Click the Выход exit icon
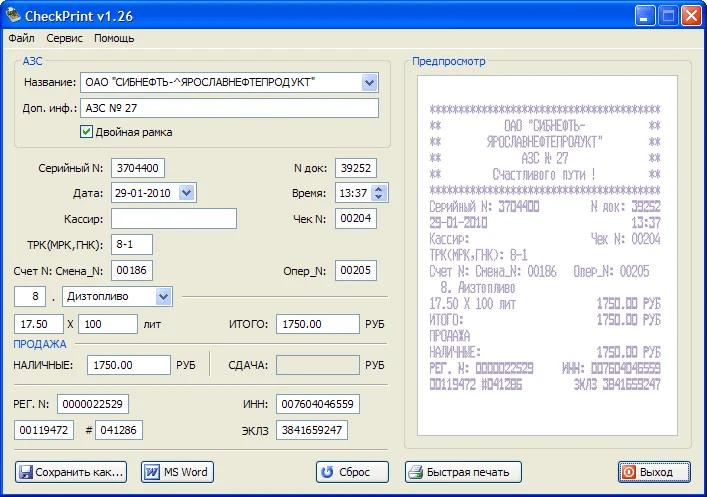This screenshot has width=707, height=497. [628, 472]
